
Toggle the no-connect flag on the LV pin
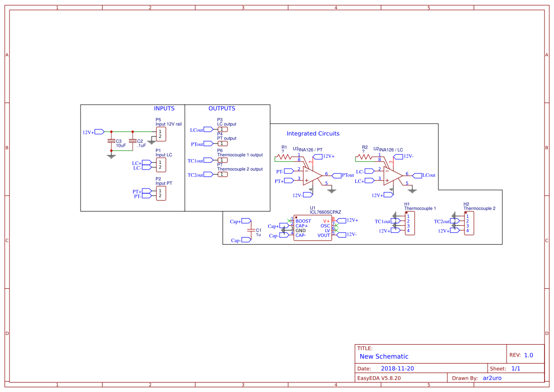[x=336, y=231]
